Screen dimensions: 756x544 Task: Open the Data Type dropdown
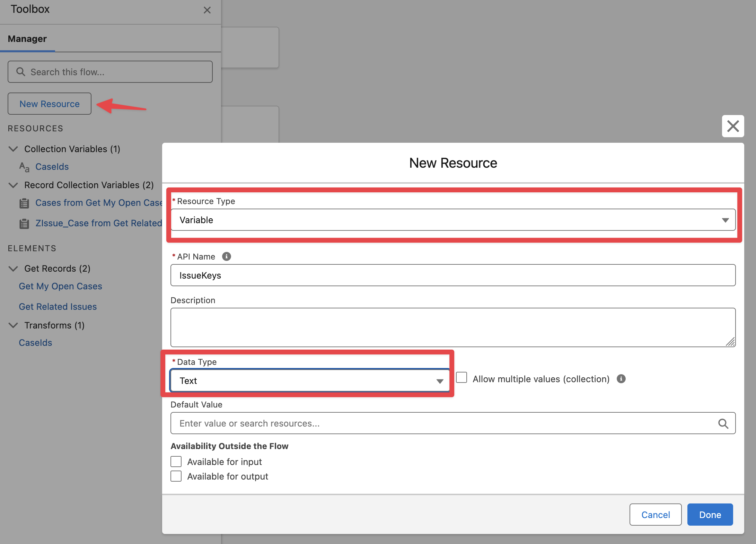(x=309, y=381)
